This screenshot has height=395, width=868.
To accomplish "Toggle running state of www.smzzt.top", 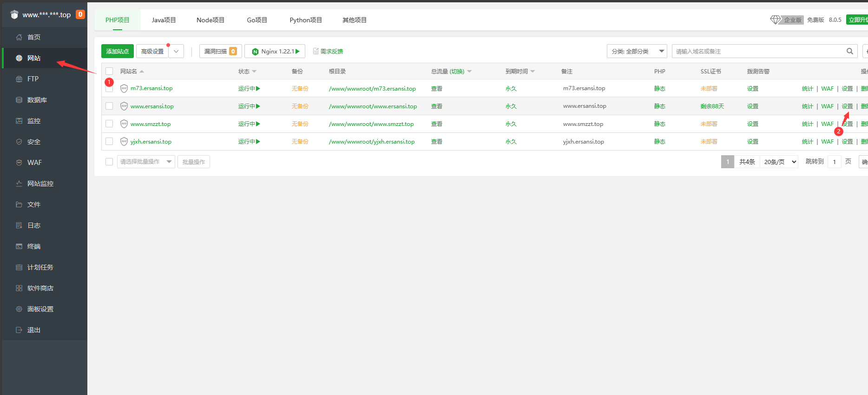I will (x=249, y=124).
